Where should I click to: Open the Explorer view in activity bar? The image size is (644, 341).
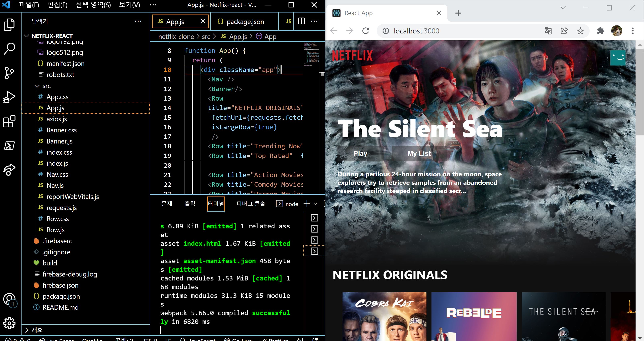9,25
